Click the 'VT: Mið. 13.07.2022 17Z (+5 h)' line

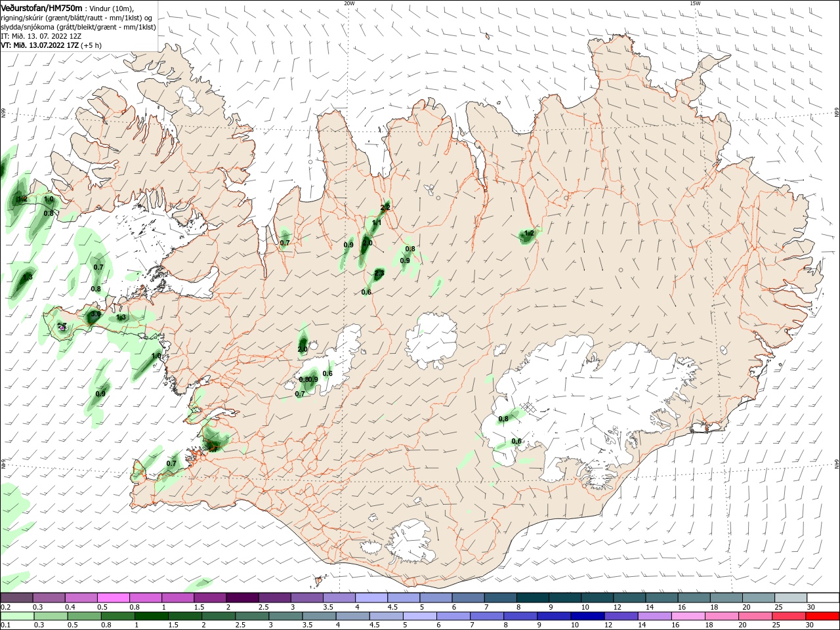[51, 45]
